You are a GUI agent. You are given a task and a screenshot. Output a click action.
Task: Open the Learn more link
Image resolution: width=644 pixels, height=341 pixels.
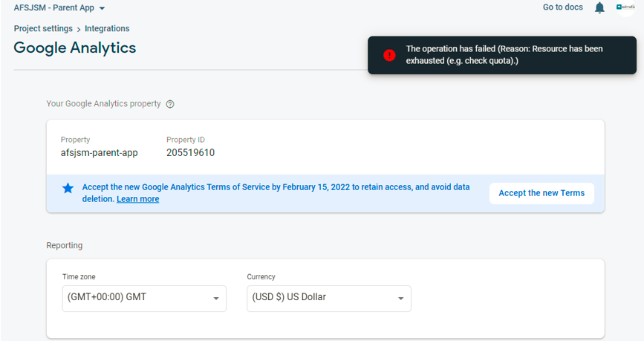point(138,199)
